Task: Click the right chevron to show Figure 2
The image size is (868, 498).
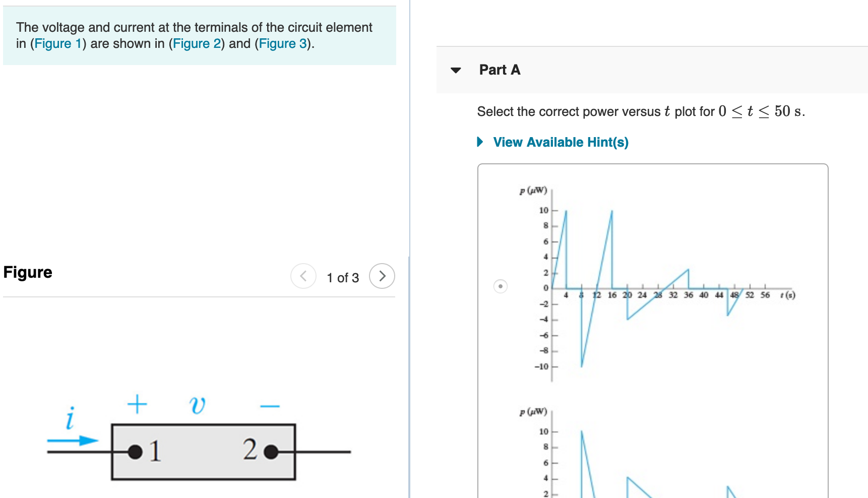Action: tap(382, 276)
